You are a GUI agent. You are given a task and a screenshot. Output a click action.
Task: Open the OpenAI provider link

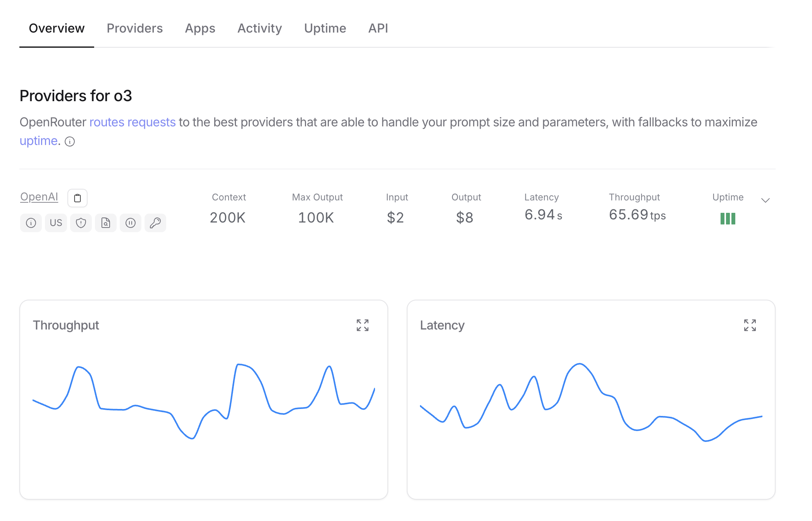[x=39, y=197]
